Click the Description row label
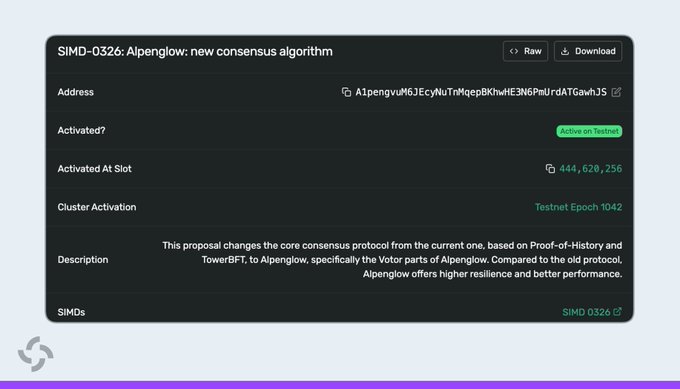The width and height of the screenshot is (680, 389). click(x=83, y=260)
